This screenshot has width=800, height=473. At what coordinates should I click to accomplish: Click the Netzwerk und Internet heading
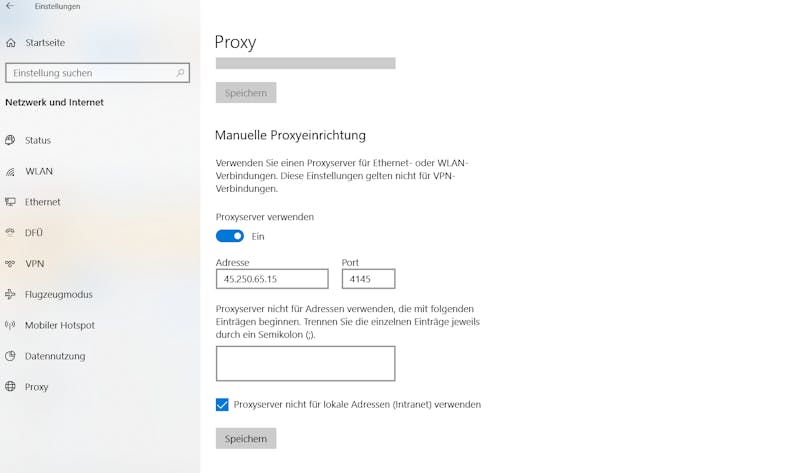pyautogui.click(x=55, y=102)
